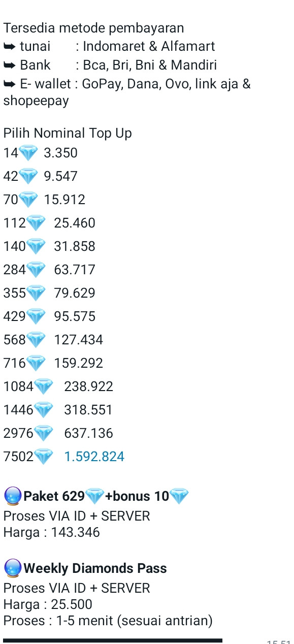Viewport: 294px width, 644px height.
Task: Click the dark horizontal divider bar
Action: coord(113,640)
